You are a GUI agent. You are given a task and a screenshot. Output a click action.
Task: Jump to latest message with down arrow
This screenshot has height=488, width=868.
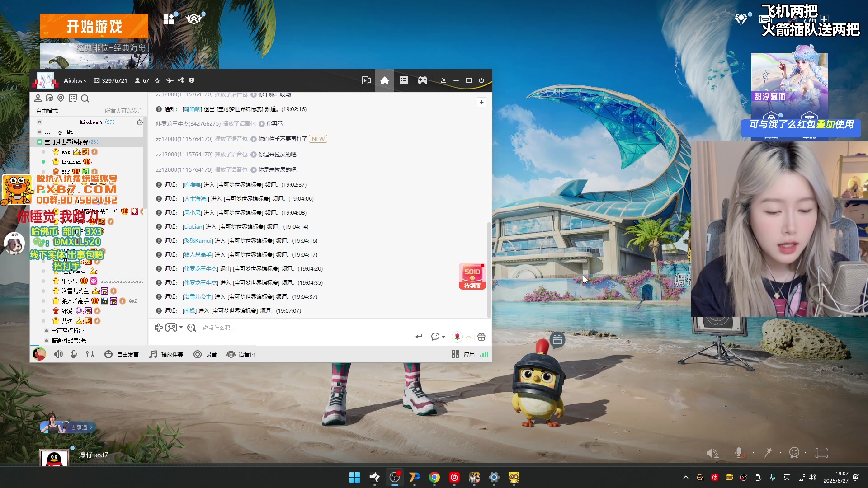(481, 102)
